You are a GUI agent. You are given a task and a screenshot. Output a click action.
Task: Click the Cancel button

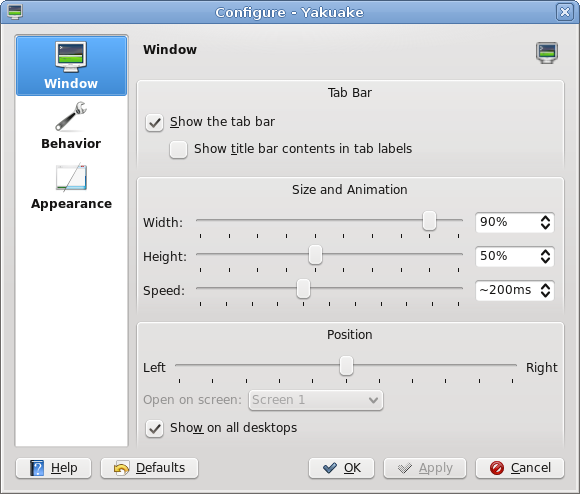(x=520, y=468)
